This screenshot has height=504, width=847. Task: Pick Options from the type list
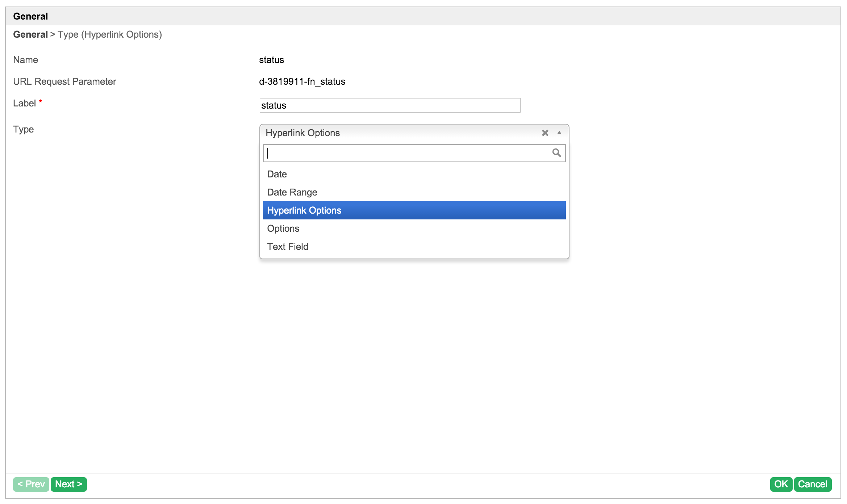coord(283,228)
